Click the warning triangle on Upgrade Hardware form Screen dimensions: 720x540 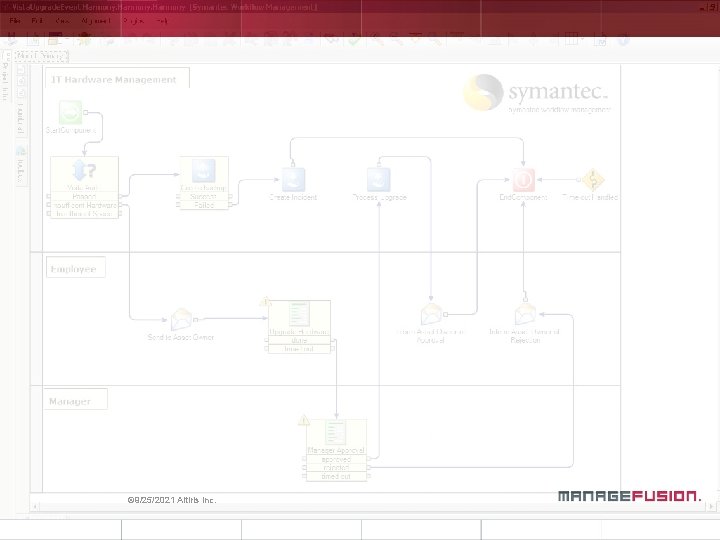(265, 302)
